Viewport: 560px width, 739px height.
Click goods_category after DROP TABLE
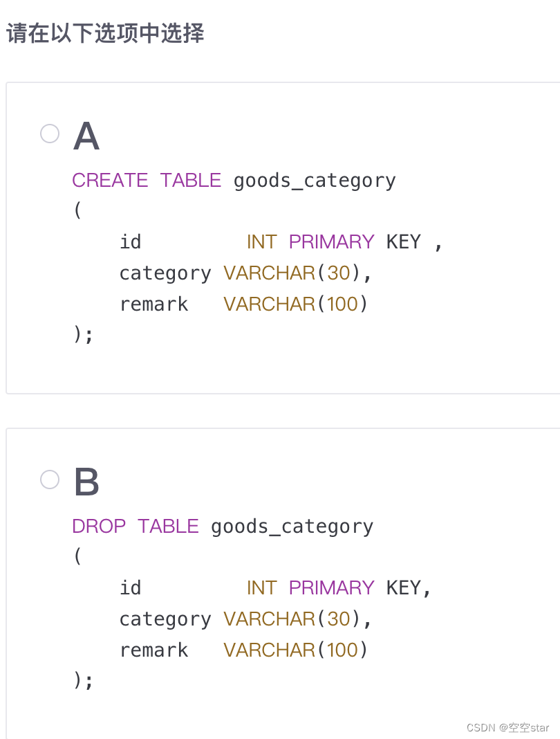[x=292, y=527]
